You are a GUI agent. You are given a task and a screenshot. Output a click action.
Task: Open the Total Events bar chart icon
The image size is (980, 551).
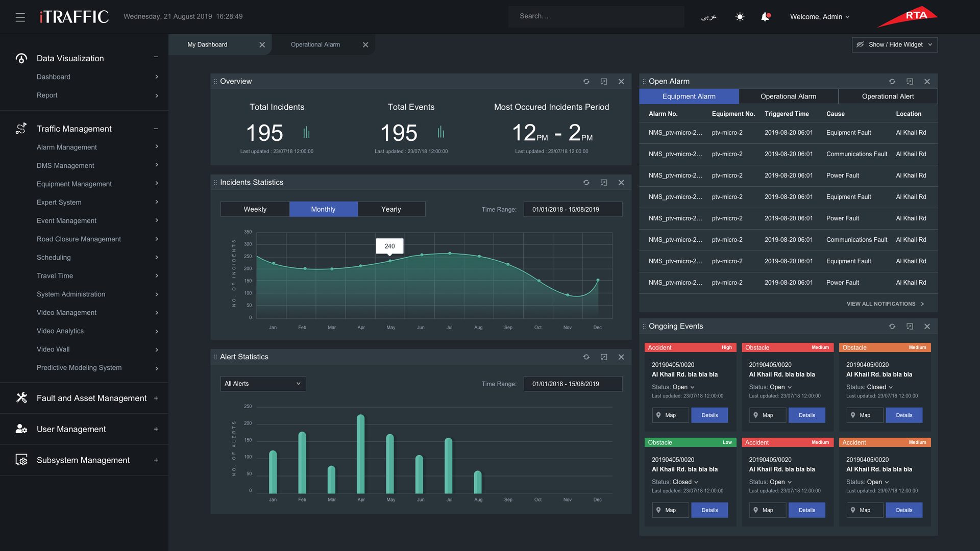[x=440, y=133]
